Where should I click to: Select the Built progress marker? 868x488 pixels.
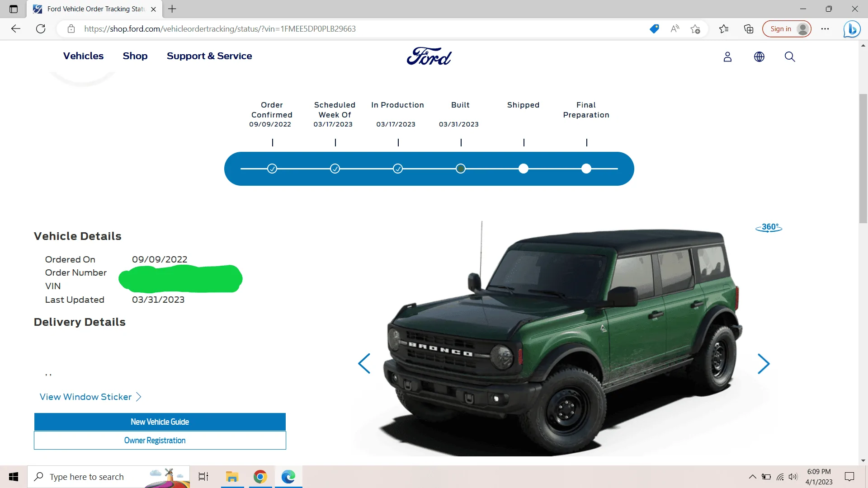461,169
